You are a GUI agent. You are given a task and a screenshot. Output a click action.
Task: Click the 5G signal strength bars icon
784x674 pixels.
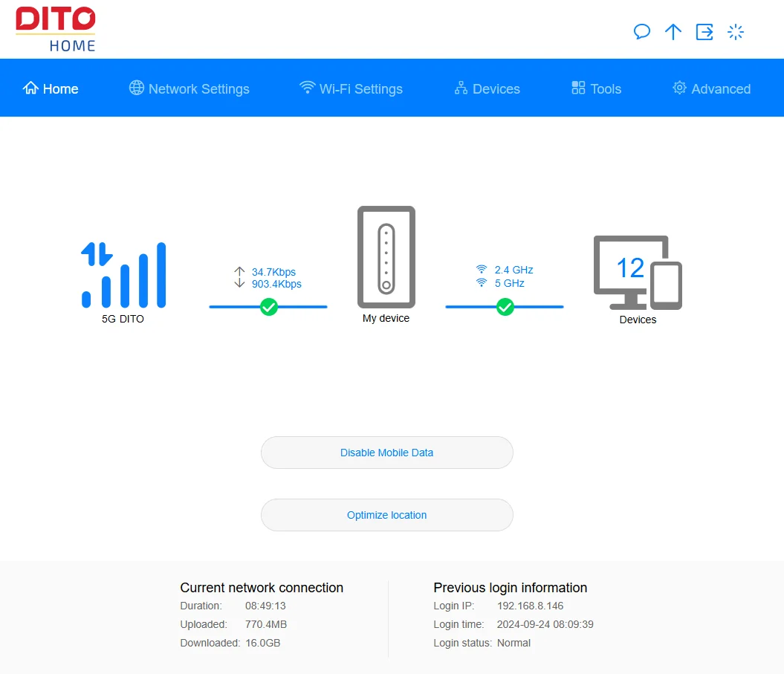coord(123,274)
